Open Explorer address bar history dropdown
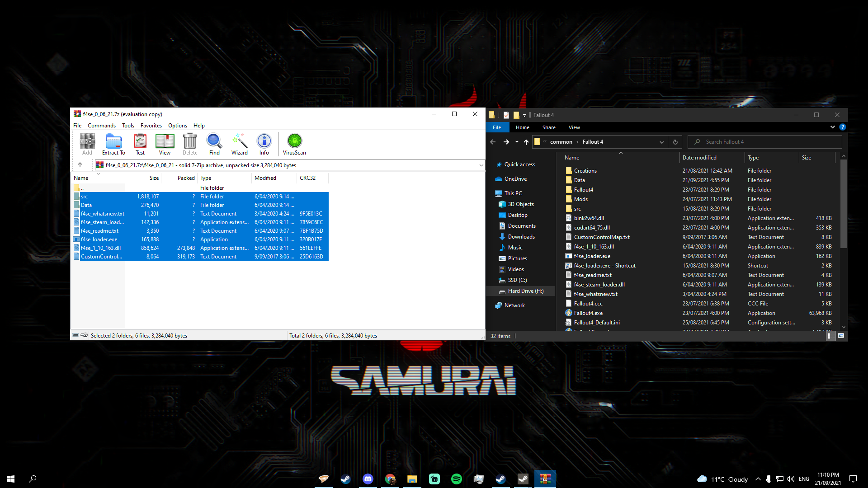Viewport: 868px width, 488px height. click(661, 142)
